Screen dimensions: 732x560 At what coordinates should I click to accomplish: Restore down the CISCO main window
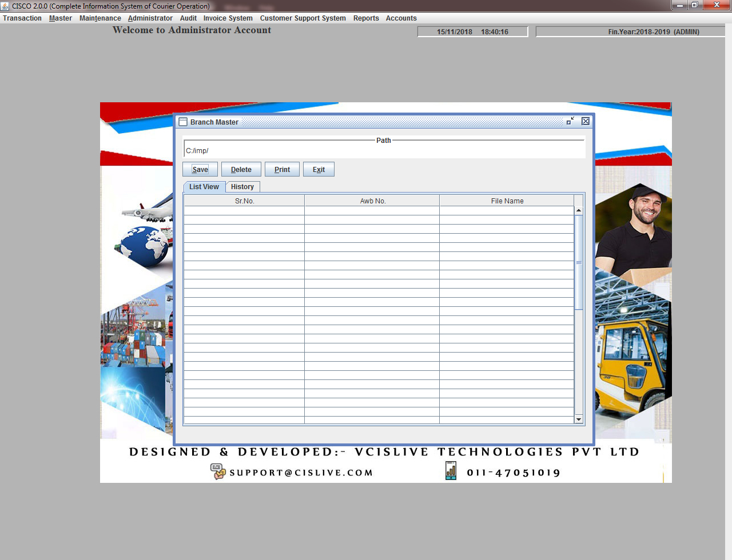[695, 5]
